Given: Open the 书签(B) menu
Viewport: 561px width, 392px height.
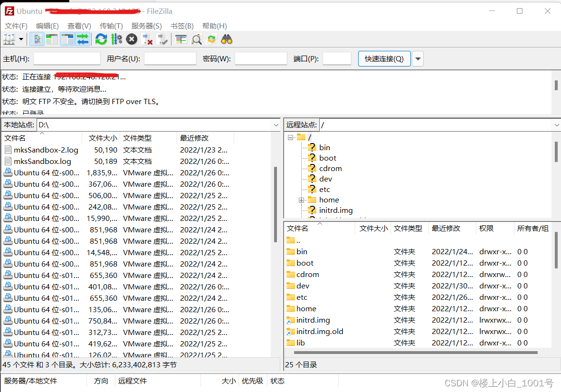Looking at the screenshot, I should click(x=182, y=26).
